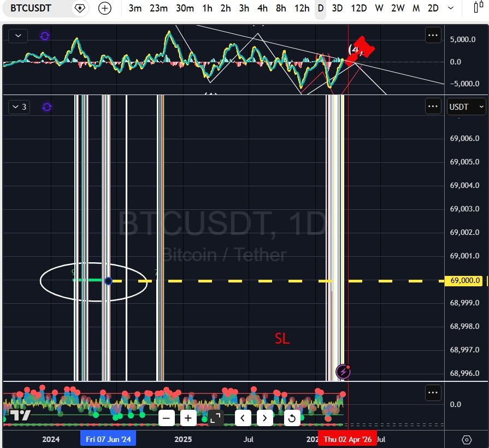Expand the interval list dropdown arrow

(451, 8)
